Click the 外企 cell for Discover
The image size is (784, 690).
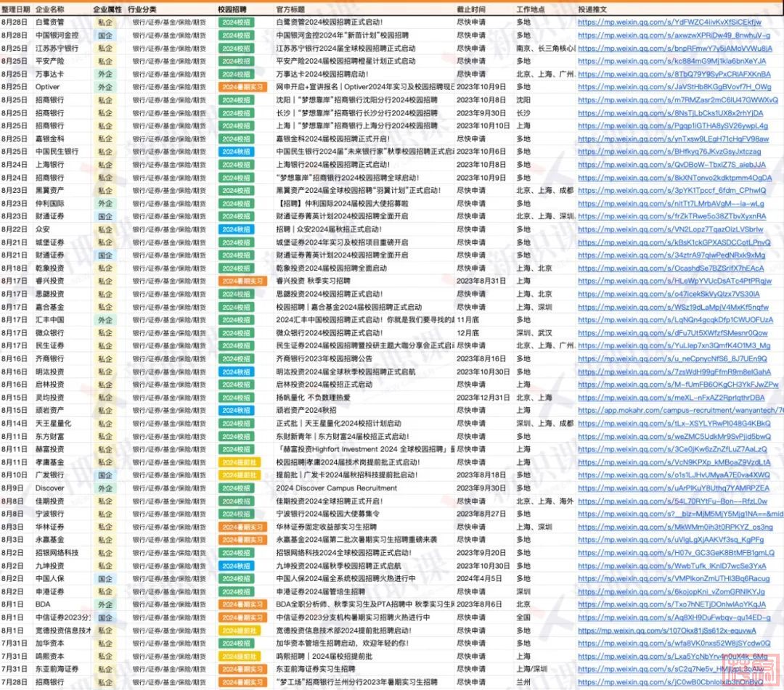[x=105, y=488]
